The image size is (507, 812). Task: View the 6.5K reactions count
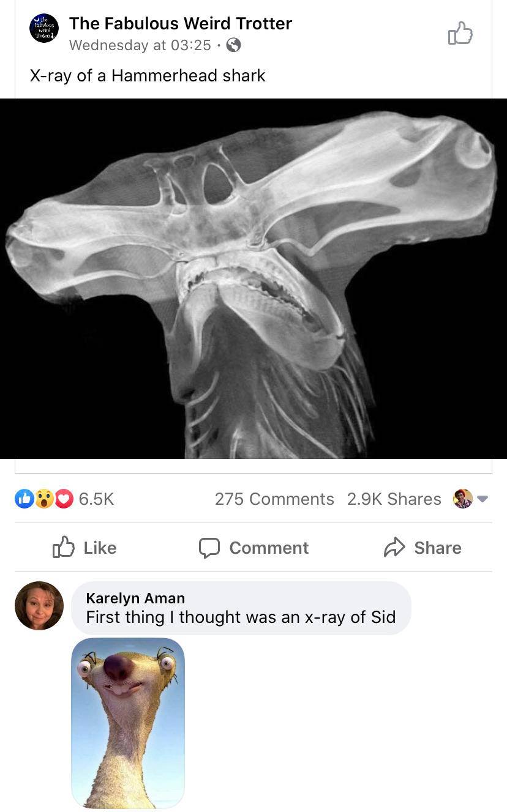point(97,499)
